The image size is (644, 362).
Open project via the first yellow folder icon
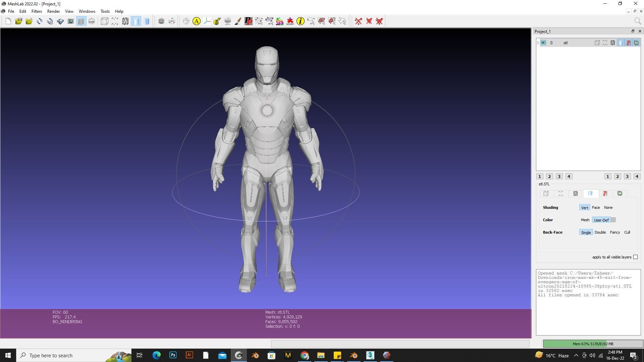click(x=18, y=21)
